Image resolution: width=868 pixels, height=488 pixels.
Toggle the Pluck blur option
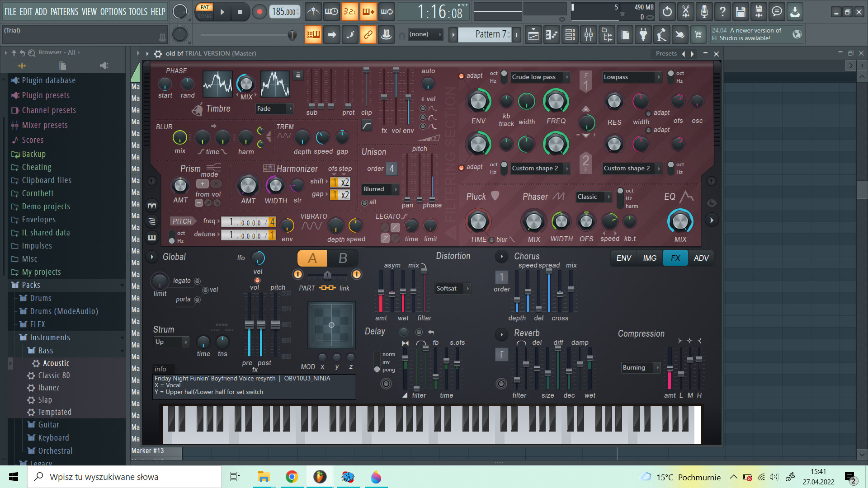(491, 240)
